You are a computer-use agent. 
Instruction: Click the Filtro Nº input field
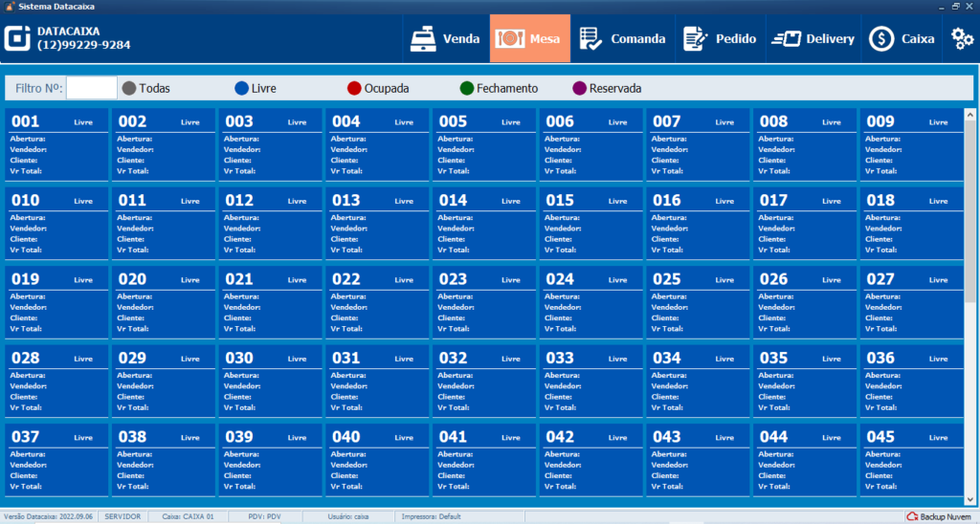point(92,88)
